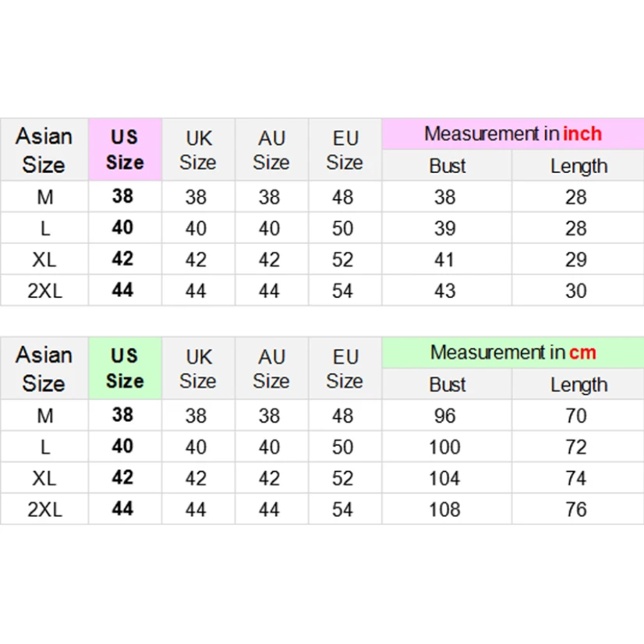
Task: Click the Bust value 100 cell
Action: [445, 447]
